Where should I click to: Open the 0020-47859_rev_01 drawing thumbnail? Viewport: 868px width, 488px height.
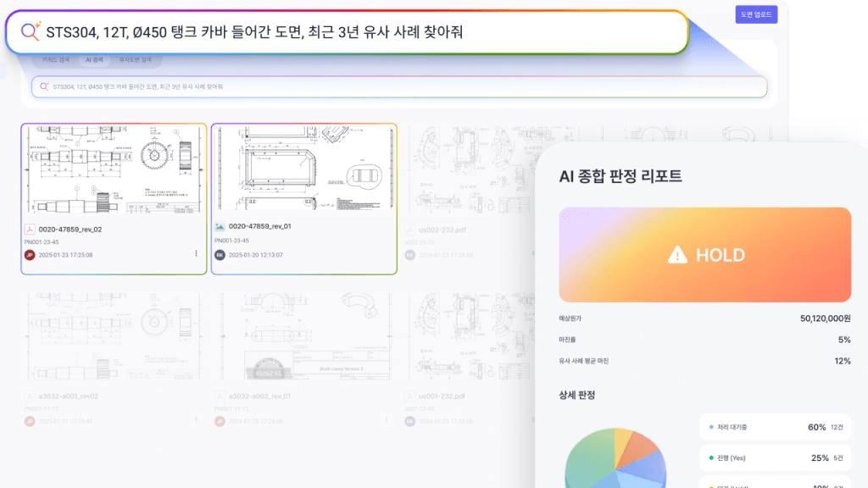pyautogui.click(x=303, y=169)
